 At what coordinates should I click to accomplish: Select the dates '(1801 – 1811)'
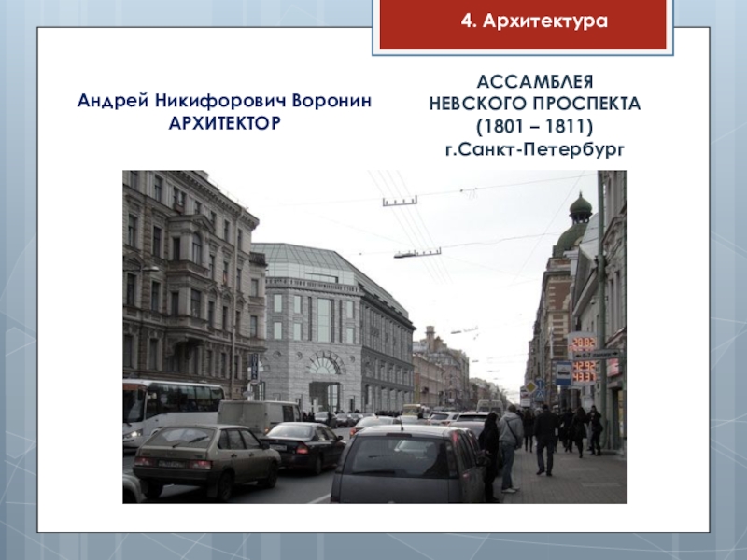(x=534, y=127)
